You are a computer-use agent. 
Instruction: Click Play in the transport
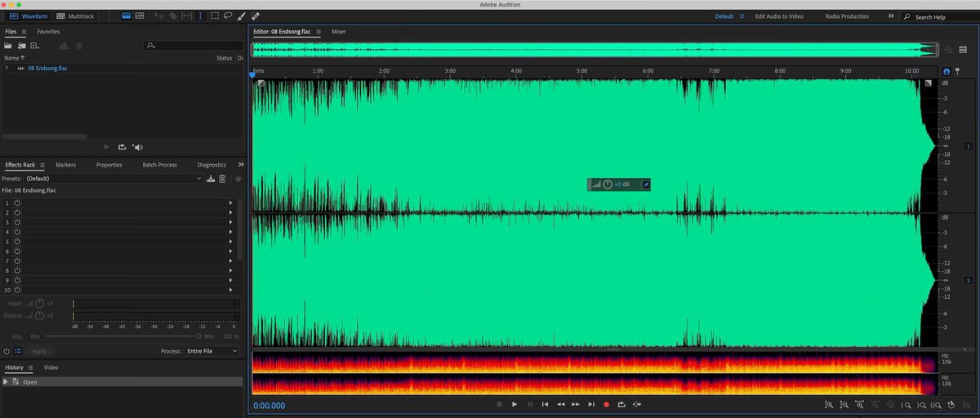tap(514, 404)
